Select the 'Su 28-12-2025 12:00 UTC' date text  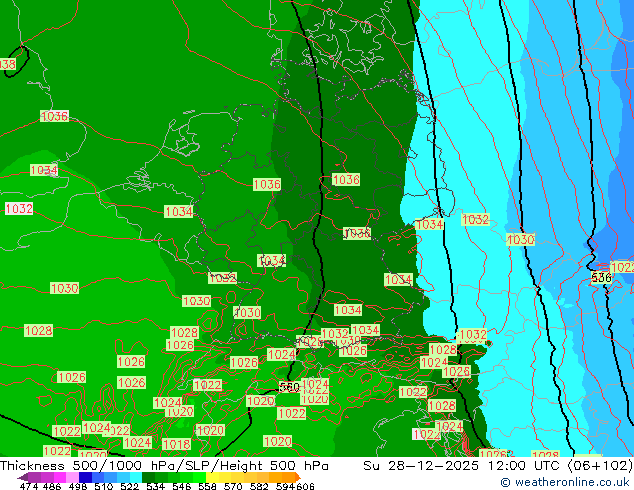(461, 466)
